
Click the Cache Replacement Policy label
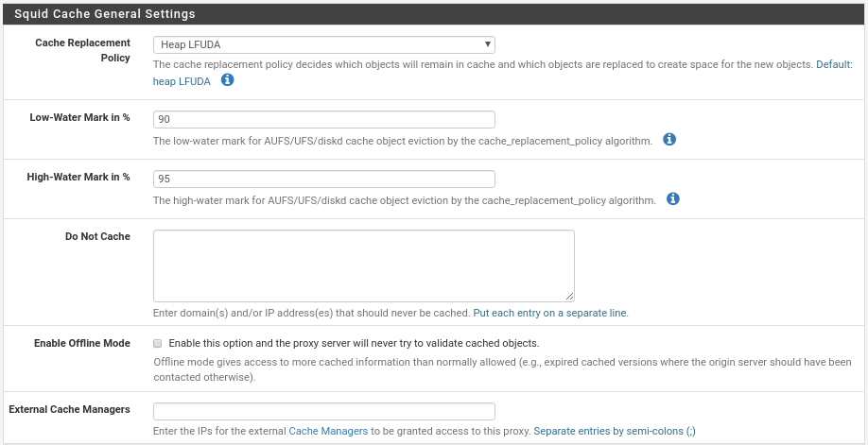point(82,50)
